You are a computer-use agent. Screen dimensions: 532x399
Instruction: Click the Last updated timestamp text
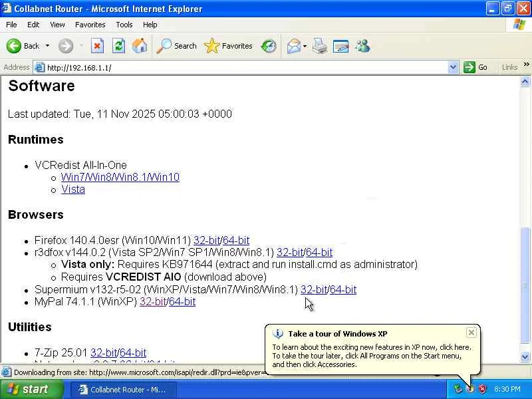tap(120, 114)
